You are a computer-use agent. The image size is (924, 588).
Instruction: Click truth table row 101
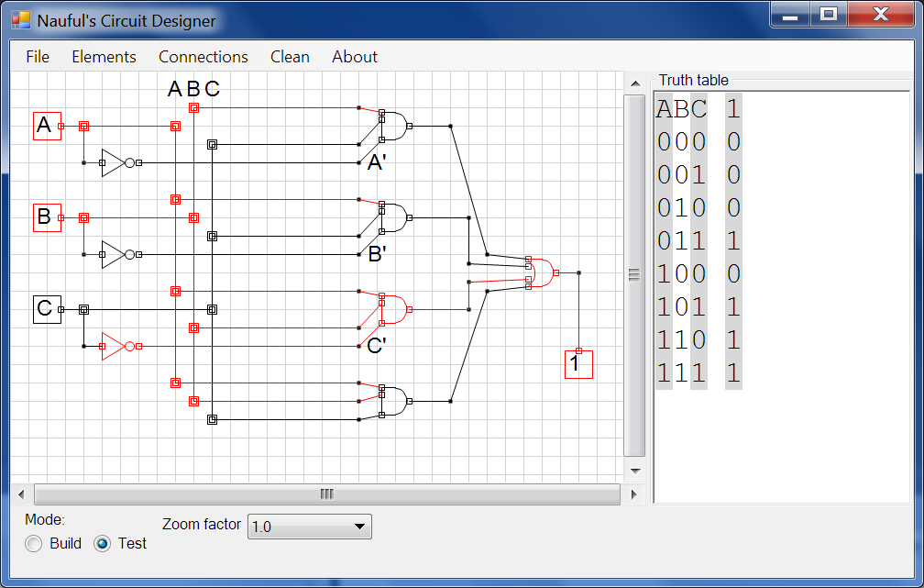[698, 307]
